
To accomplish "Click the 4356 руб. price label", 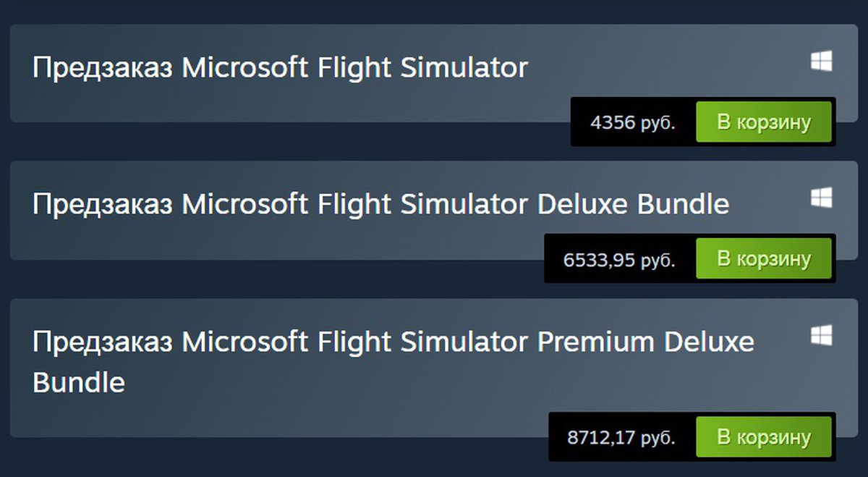I will pyautogui.click(x=633, y=122).
